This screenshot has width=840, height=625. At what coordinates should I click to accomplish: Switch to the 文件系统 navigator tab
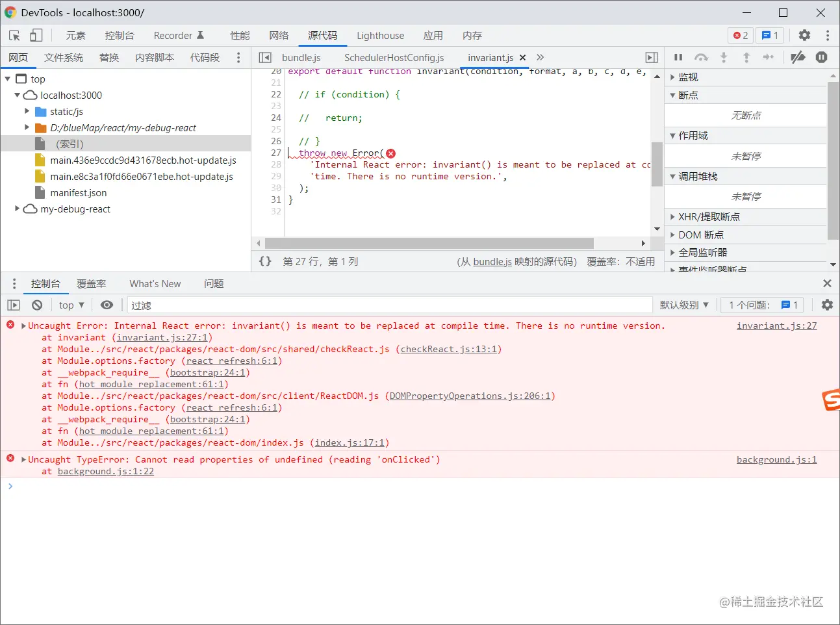point(64,58)
